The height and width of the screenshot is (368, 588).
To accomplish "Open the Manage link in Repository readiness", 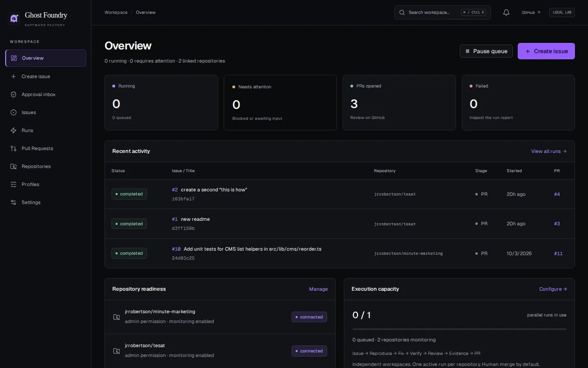I will point(318,289).
